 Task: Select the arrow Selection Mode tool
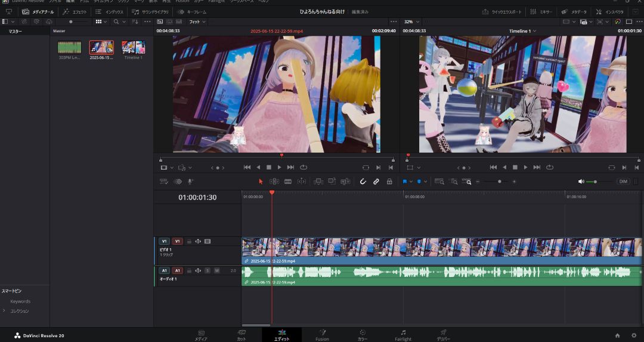pyautogui.click(x=261, y=181)
